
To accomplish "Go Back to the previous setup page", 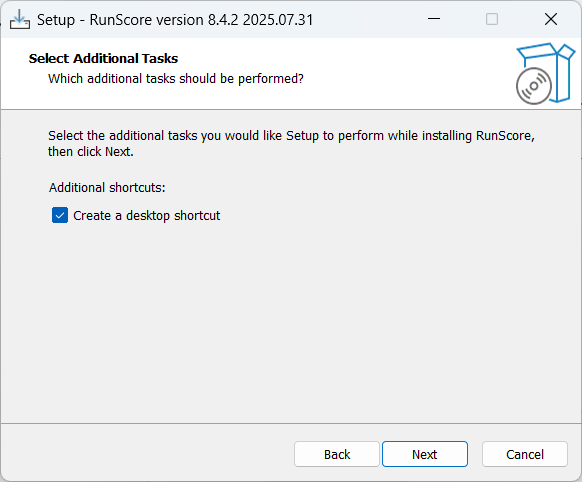I will pos(337,454).
